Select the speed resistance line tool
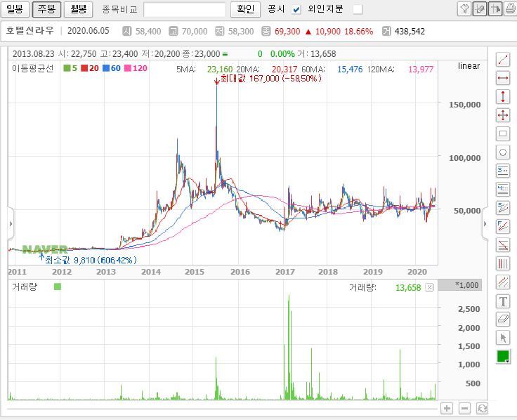This screenshot has width=517, height=420. 503,208
